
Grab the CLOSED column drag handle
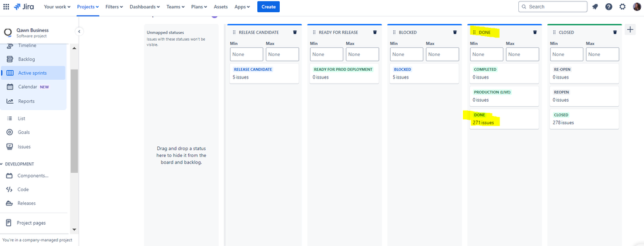[x=554, y=32]
